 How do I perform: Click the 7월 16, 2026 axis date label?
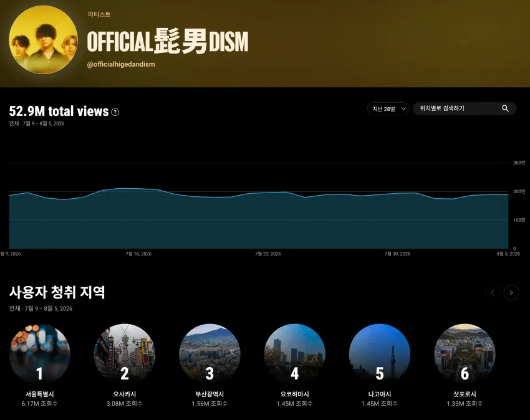tap(138, 254)
